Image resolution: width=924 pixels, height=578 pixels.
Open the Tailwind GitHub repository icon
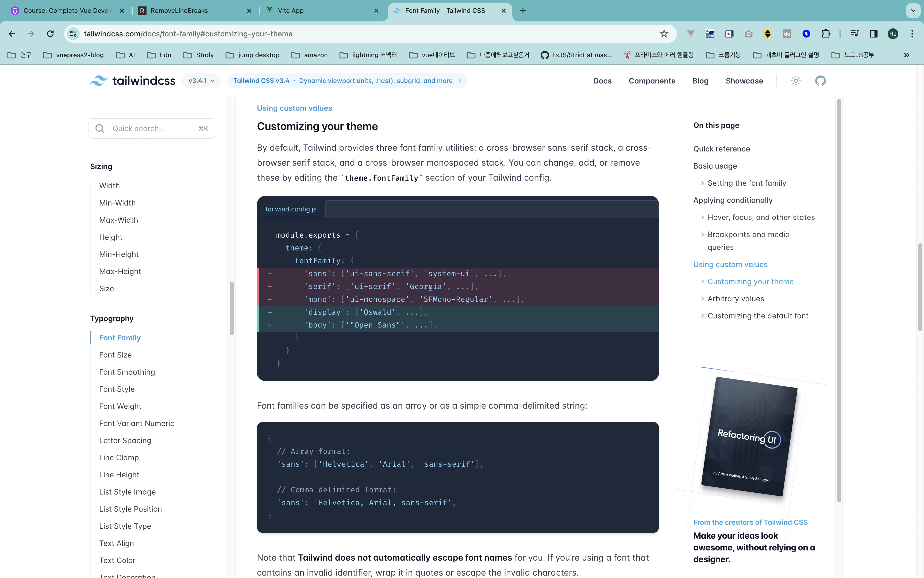click(820, 81)
